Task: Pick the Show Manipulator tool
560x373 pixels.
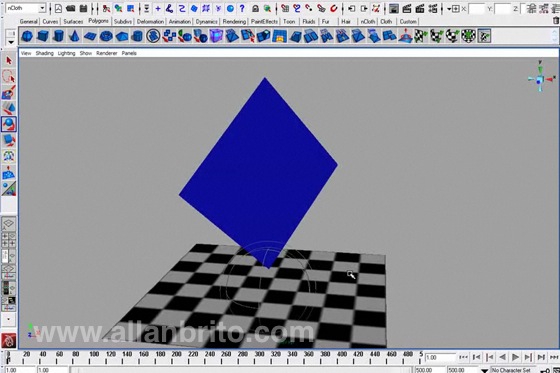Action: tap(9, 189)
